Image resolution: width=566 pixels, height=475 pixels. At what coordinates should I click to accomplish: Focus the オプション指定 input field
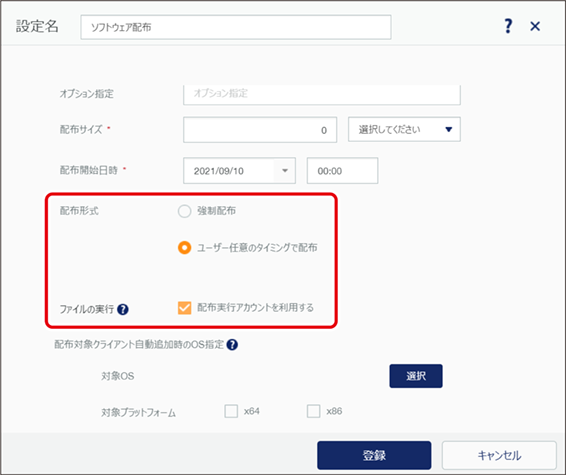(x=322, y=95)
